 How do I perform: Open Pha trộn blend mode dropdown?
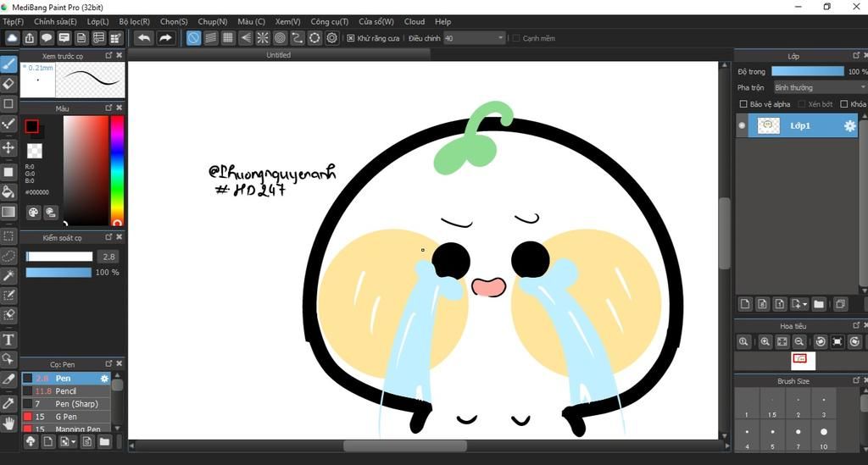tap(820, 87)
